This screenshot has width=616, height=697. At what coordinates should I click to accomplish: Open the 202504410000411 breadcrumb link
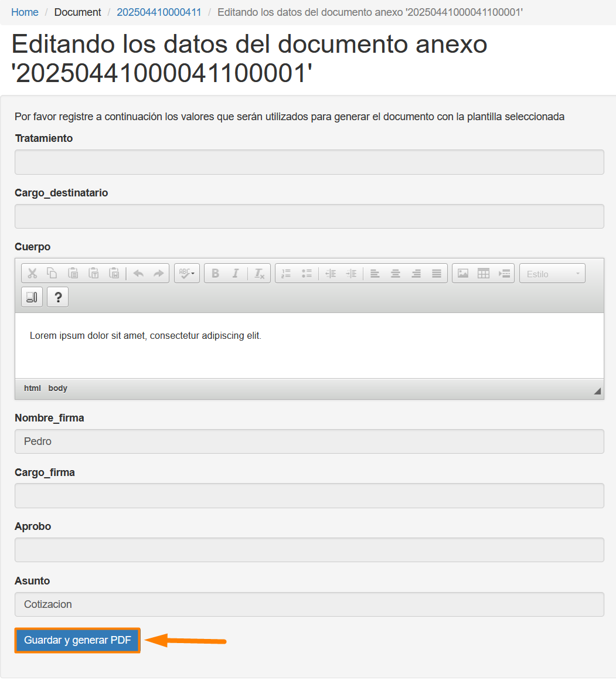tap(159, 12)
